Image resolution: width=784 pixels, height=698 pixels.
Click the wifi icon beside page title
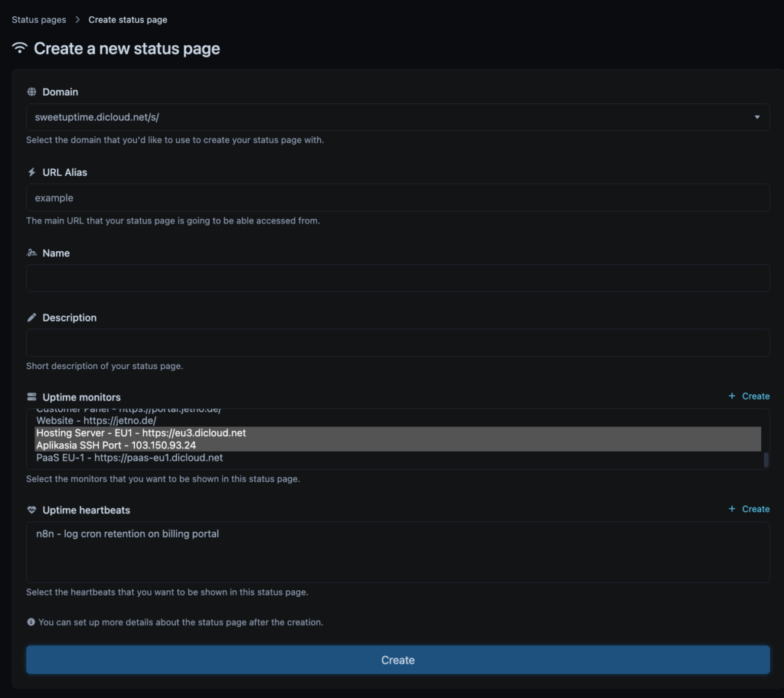click(x=19, y=48)
